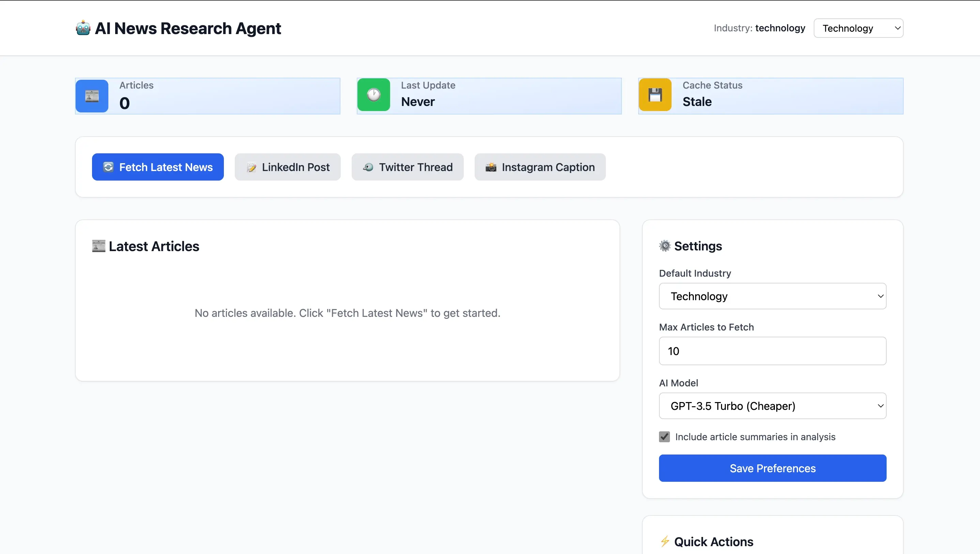This screenshot has height=554, width=980.
Task: Click the AI News Research Agent title
Action: click(x=187, y=28)
